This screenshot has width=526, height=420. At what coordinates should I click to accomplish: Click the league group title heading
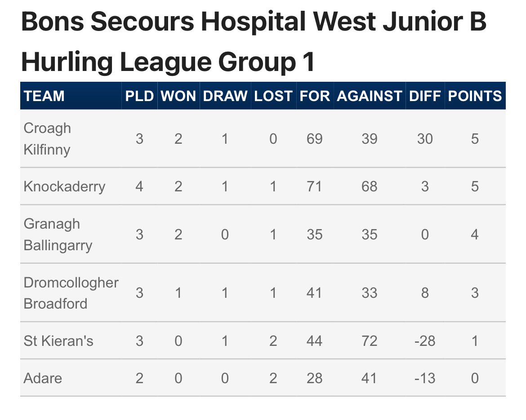tap(254, 41)
